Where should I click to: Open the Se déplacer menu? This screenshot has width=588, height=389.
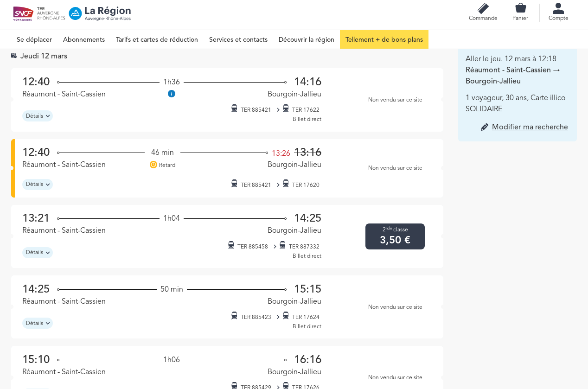(x=34, y=40)
